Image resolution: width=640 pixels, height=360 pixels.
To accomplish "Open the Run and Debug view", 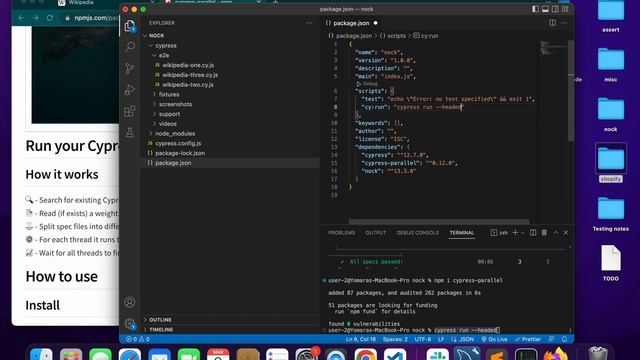I will tap(130, 89).
